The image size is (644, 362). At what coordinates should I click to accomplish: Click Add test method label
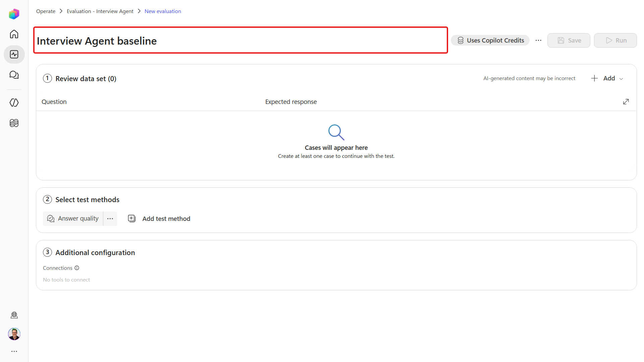(166, 219)
